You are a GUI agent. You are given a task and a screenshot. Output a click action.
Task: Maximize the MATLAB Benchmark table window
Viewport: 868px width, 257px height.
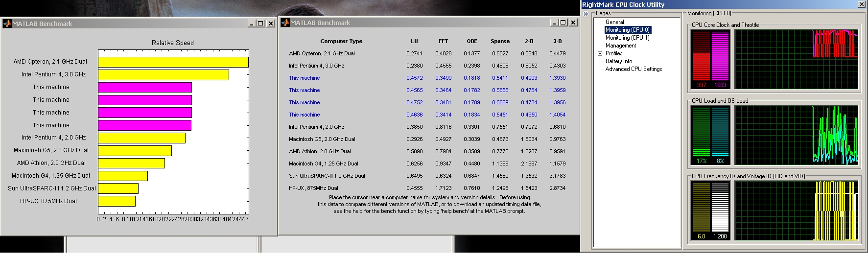pyautogui.click(x=563, y=23)
